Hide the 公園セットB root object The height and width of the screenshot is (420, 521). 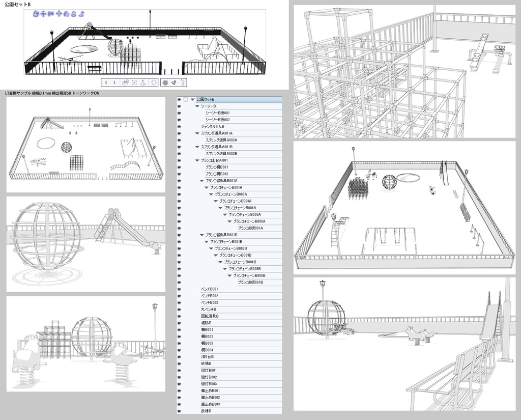[180, 99]
